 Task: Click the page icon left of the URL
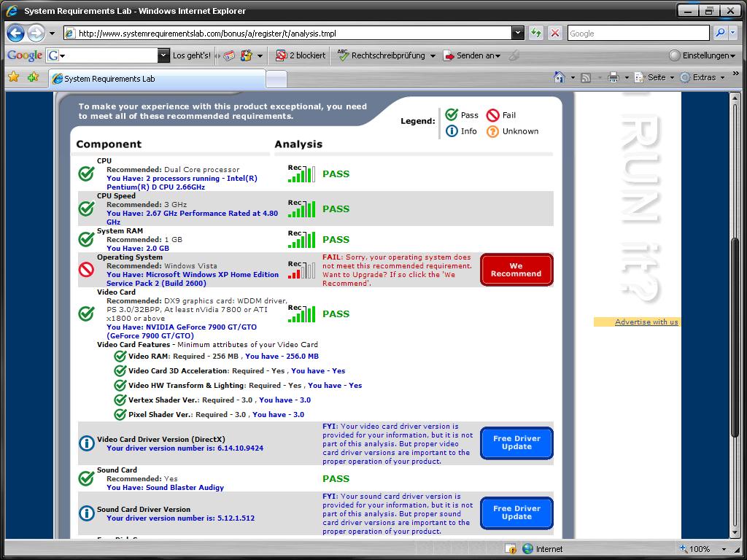70,34
